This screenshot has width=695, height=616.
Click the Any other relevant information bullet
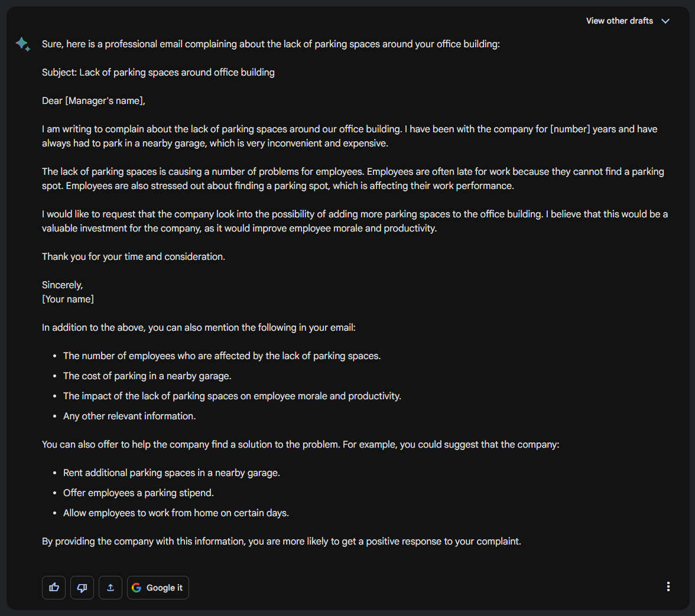click(x=129, y=416)
